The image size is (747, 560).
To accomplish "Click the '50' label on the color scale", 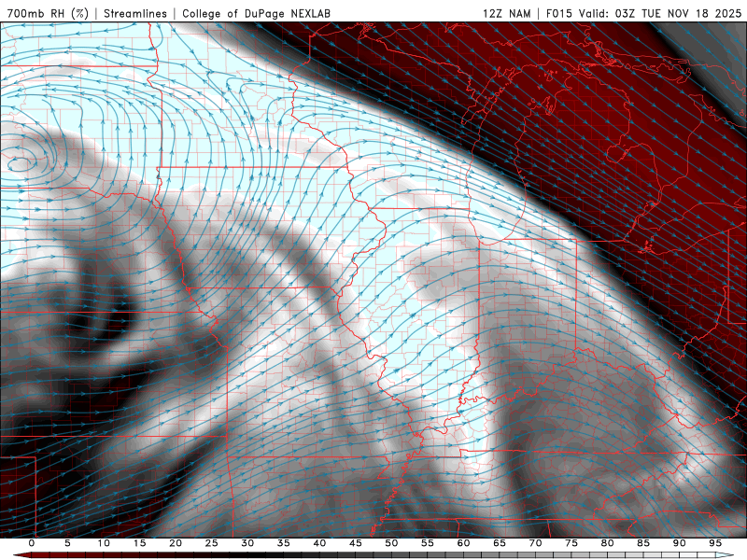I will click(x=391, y=543).
